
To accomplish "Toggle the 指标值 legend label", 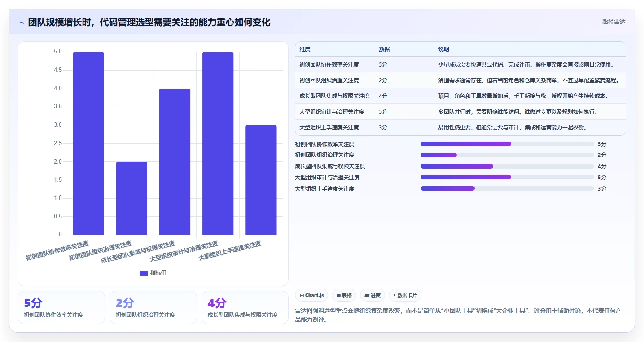I will pos(158,273).
